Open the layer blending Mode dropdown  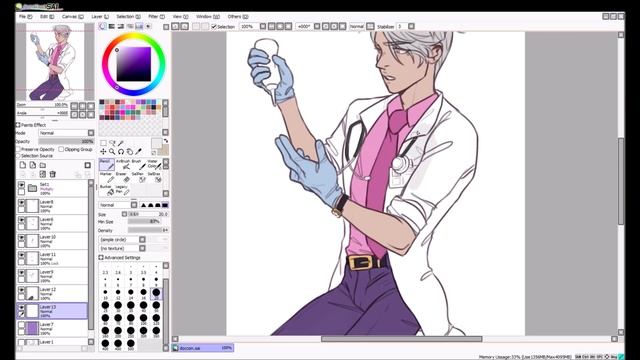[67, 133]
